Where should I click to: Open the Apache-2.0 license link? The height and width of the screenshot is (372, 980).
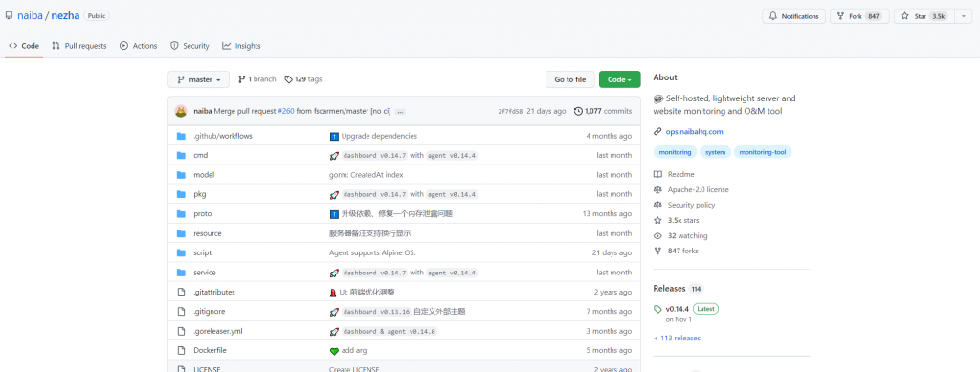(691, 189)
